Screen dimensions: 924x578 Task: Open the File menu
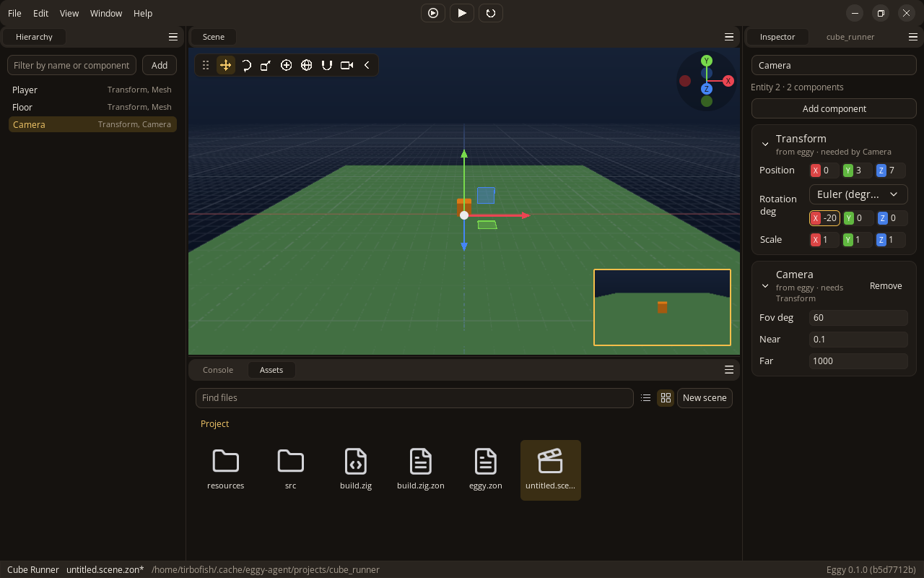coord(14,13)
